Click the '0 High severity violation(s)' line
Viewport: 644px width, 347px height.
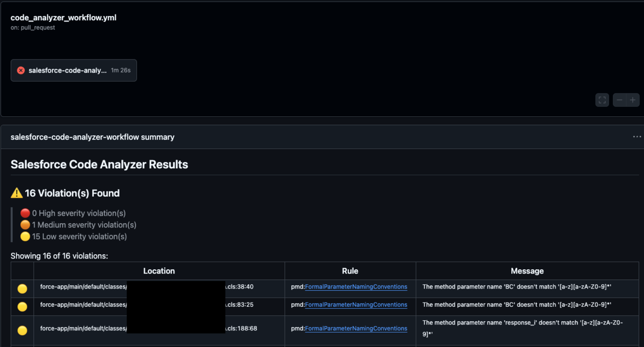pos(79,213)
